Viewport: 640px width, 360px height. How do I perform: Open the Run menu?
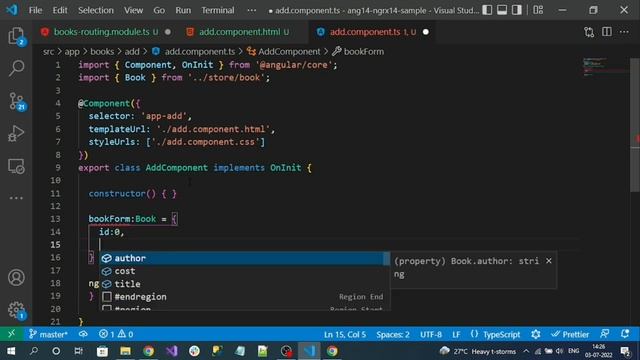point(183,10)
